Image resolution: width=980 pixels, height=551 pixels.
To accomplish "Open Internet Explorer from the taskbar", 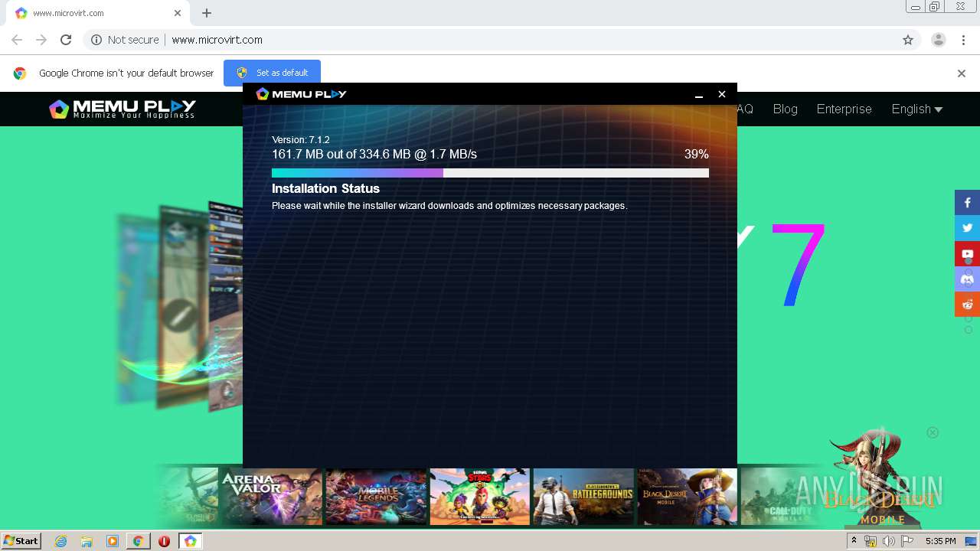I will click(x=61, y=541).
